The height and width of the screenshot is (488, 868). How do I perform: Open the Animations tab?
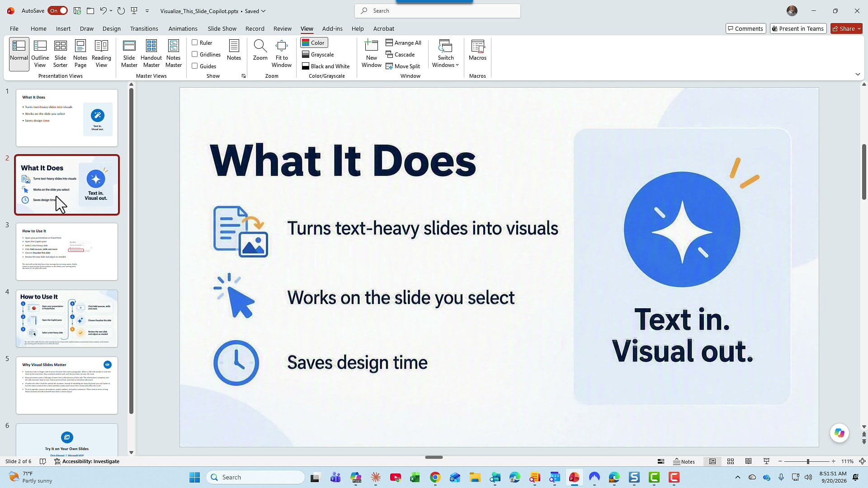point(183,28)
